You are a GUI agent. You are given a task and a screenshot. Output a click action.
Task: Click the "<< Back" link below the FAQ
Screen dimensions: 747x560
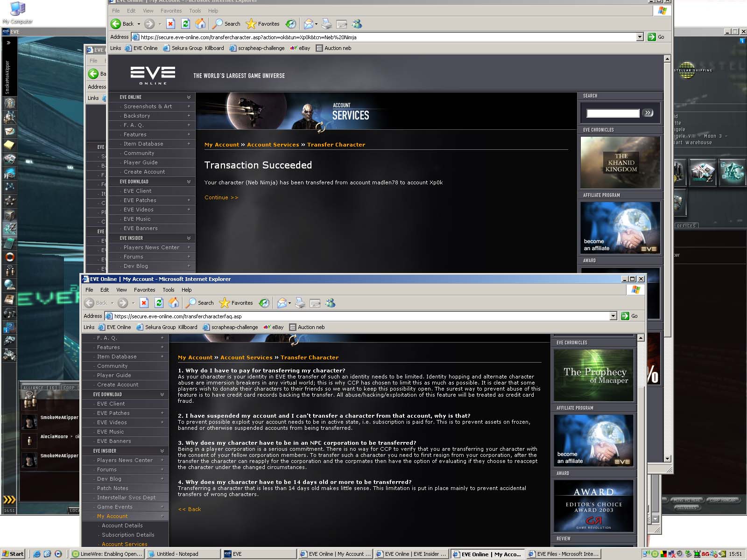[190, 509]
